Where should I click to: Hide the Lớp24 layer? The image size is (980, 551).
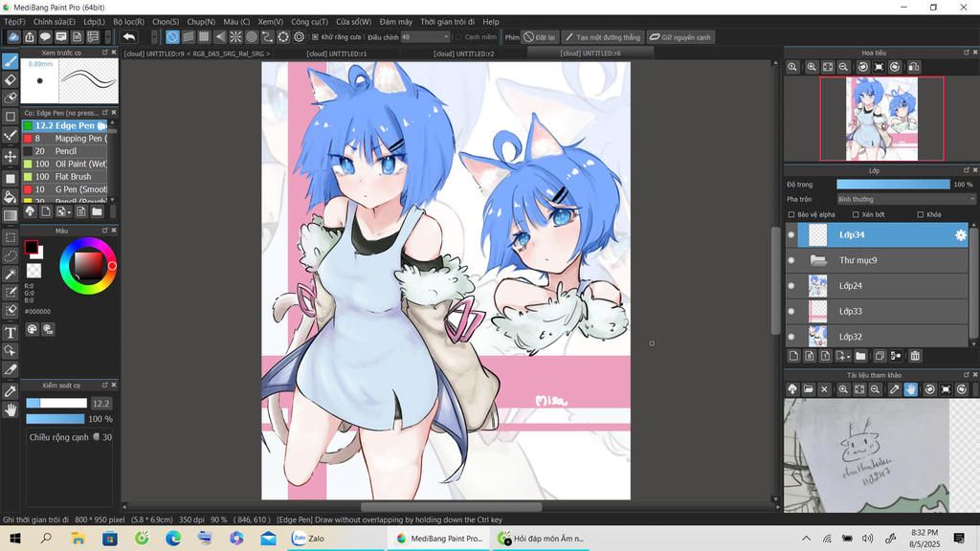click(791, 285)
